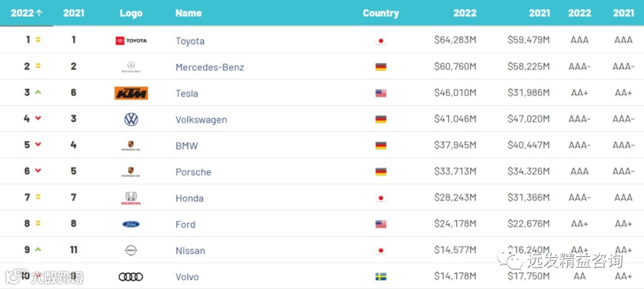Viewport: 644px width, 289px height.
Task: Open the Porsche brand name link
Action: click(193, 172)
